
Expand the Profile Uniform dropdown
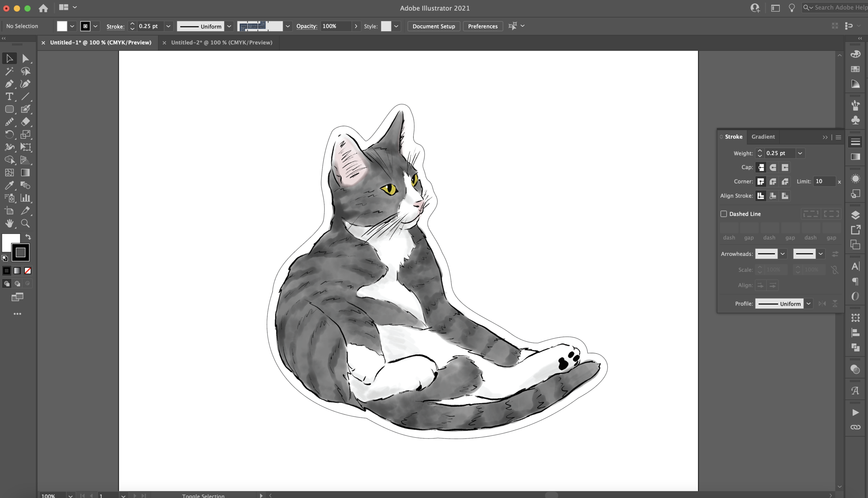[808, 304]
